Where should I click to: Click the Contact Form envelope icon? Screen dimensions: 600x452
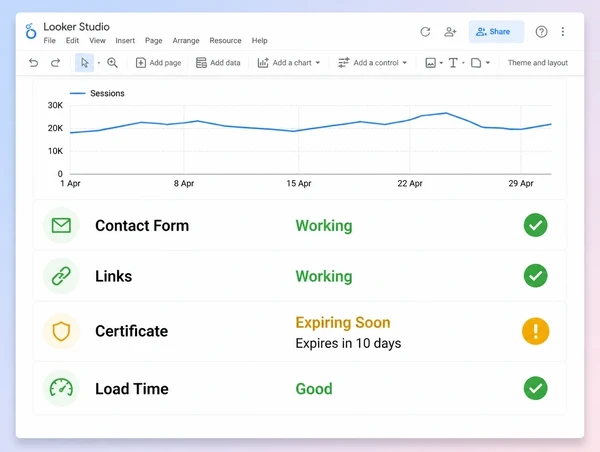tap(61, 225)
